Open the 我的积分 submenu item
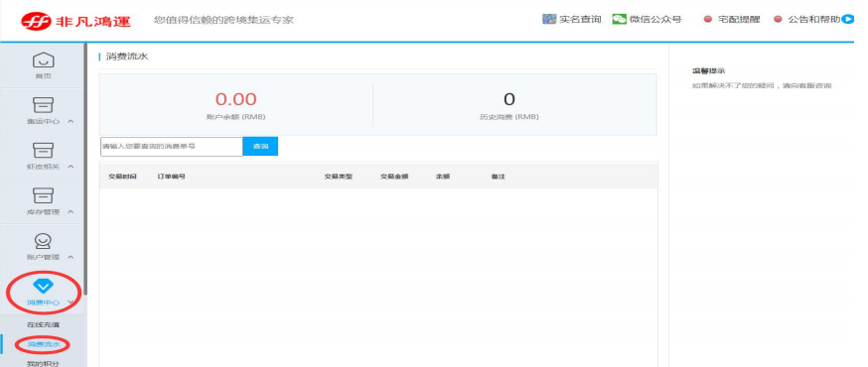This screenshot has width=868, height=367. click(43, 363)
